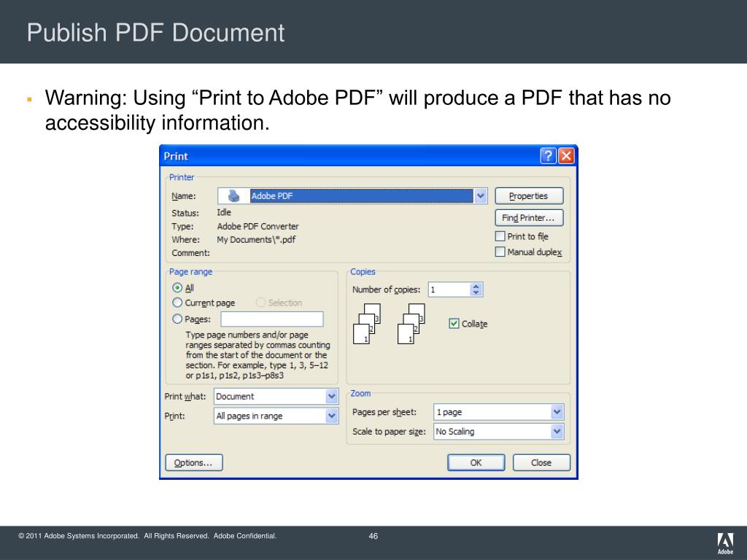
Task: Click the Help question mark icon
Action: 548,156
